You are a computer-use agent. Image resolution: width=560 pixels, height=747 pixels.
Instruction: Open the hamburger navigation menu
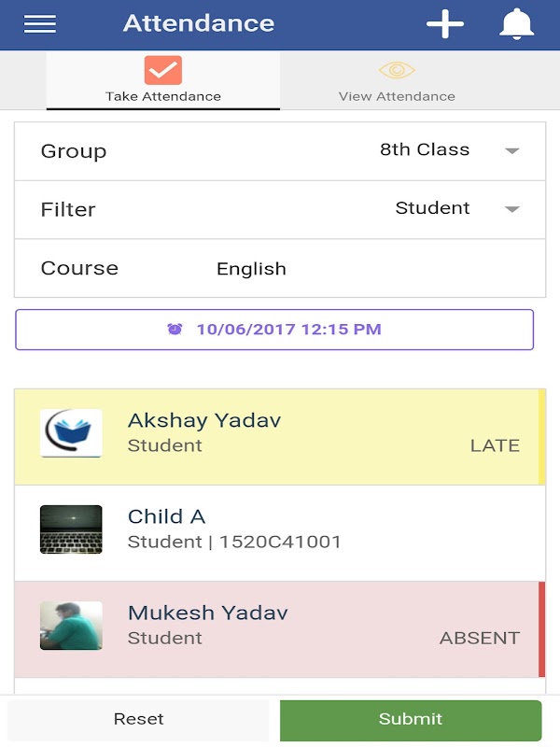pos(40,24)
